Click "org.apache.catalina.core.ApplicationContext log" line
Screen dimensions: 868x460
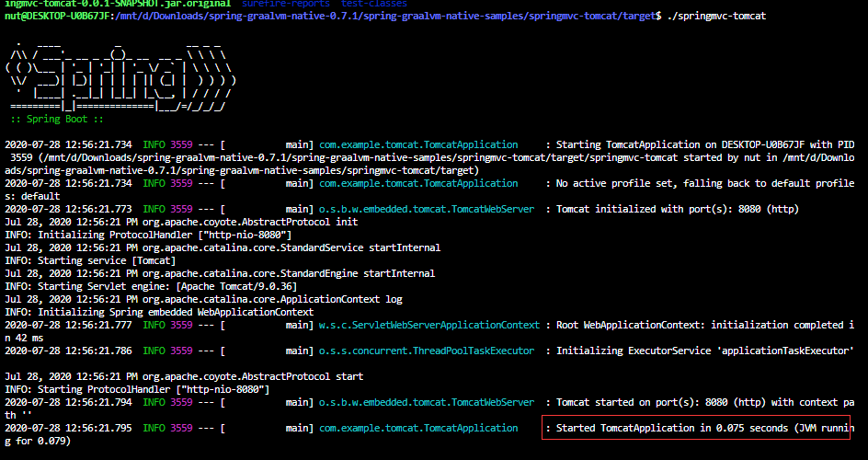pyautogui.click(x=203, y=300)
